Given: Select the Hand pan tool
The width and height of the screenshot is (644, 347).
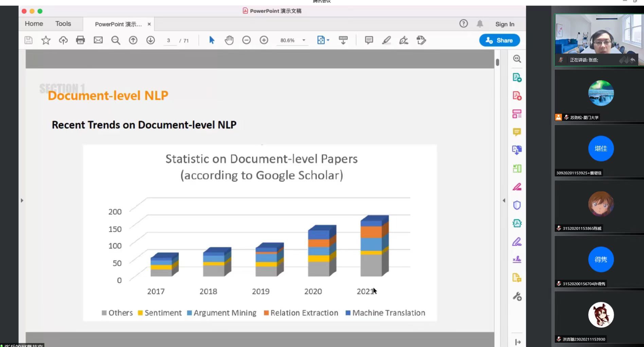Looking at the screenshot, I should click(229, 40).
